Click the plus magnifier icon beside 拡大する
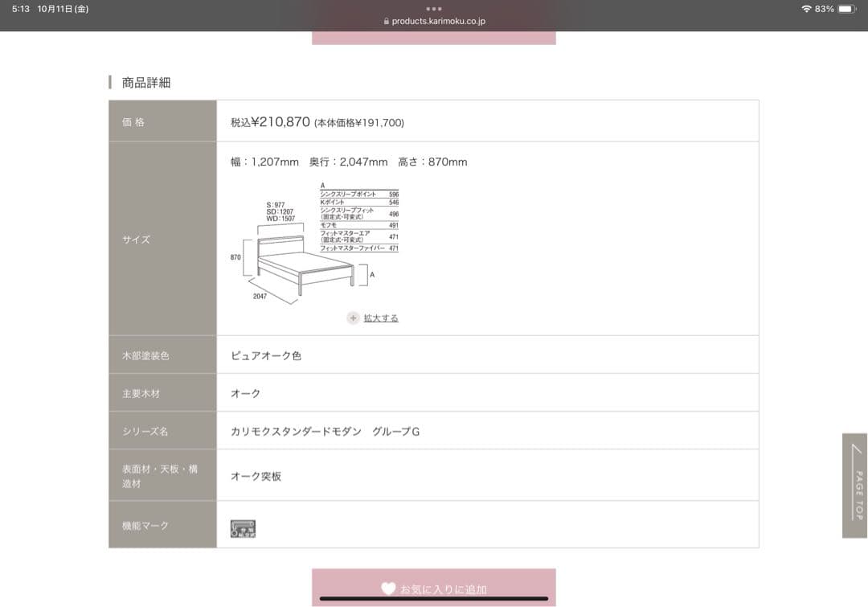Viewport: 868px width, 607px height. 353,318
